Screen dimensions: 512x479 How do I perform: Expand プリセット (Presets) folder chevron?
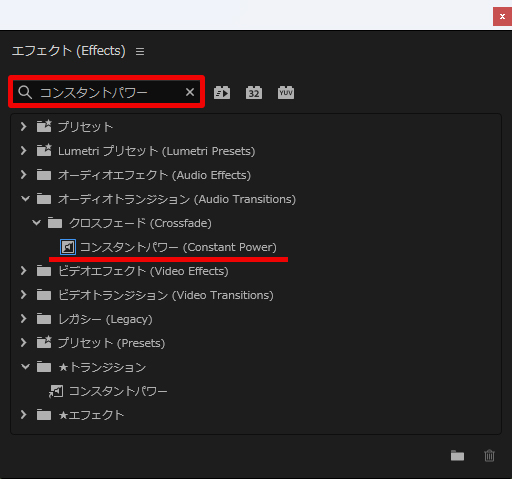pyautogui.click(x=23, y=343)
